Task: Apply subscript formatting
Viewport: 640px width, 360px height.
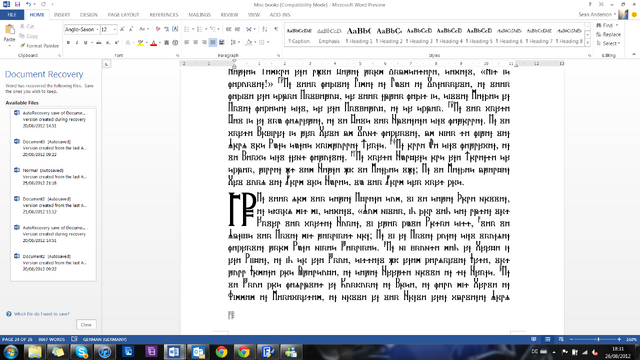Action: coord(108,42)
